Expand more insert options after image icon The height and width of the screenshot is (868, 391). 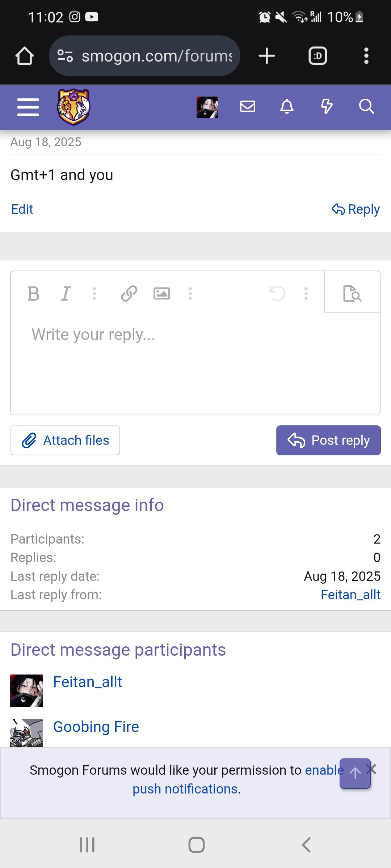[190, 294]
